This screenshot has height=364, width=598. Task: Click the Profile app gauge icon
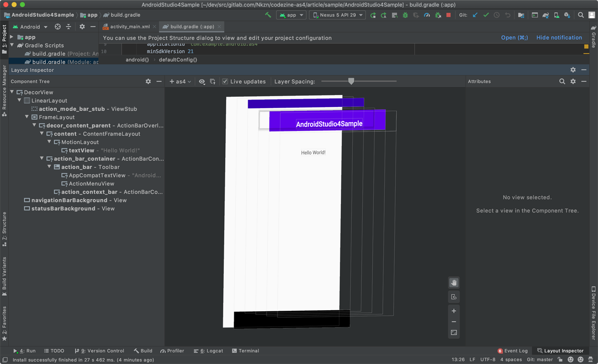click(x=427, y=15)
